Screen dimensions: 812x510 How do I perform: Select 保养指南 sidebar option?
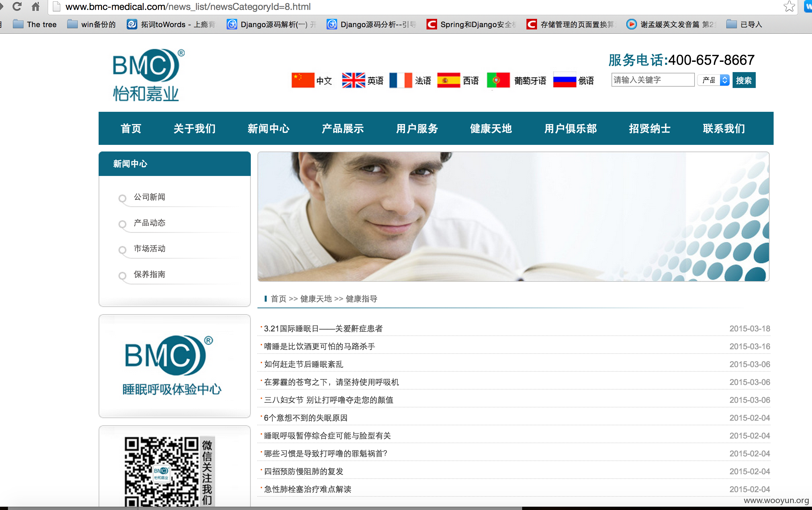[149, 275]
